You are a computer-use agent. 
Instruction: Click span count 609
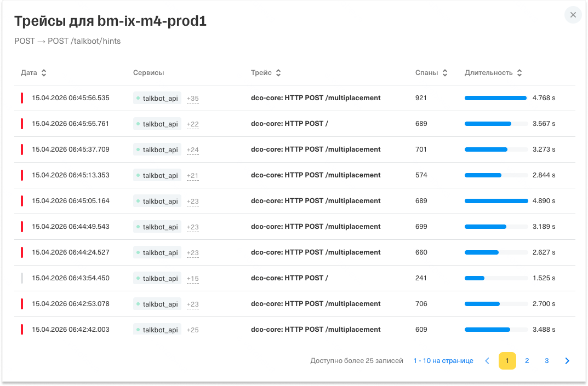click(421, 330)
